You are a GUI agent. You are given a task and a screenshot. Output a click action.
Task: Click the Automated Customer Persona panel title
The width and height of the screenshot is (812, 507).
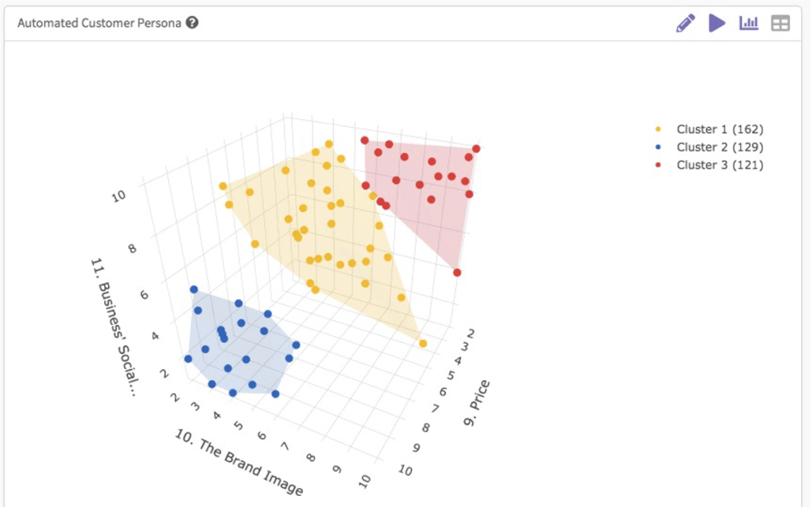(x=100, y=23)
